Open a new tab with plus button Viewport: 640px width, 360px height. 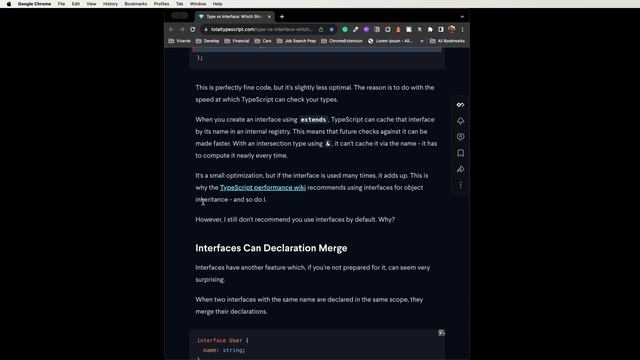point(282,17)
